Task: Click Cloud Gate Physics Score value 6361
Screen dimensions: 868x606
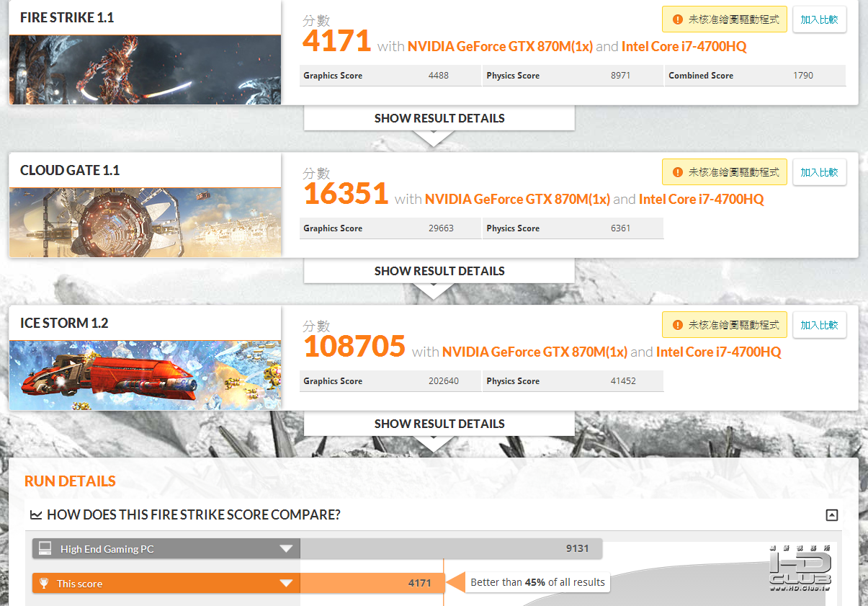Action: point(620,228)
